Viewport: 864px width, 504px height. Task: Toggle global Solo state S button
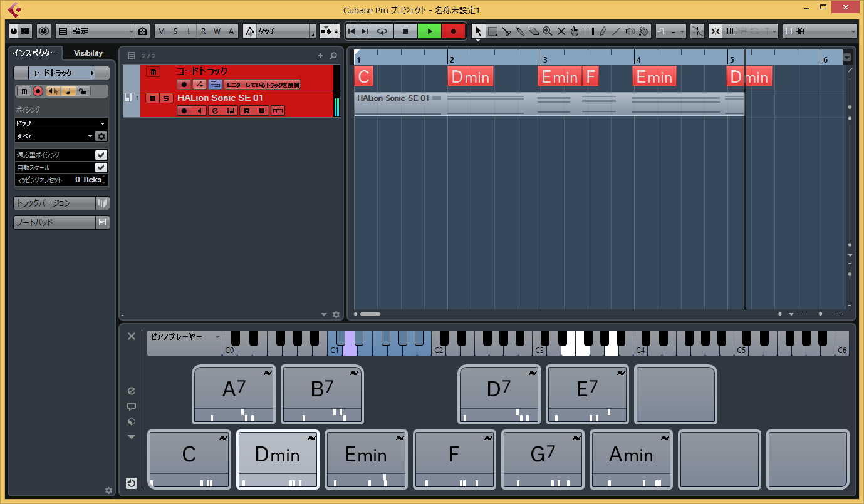pyautogui.click(x=175, y=31)
